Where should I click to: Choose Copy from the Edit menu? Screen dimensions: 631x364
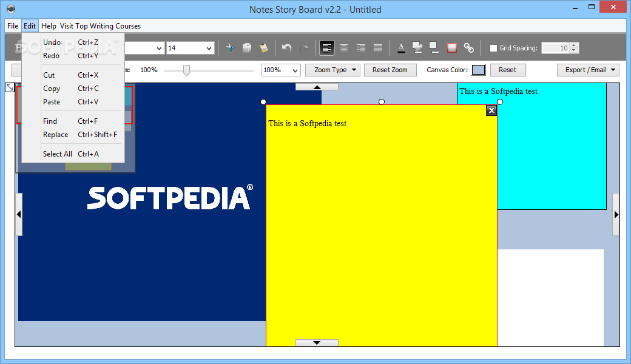[x=72, y=89]
